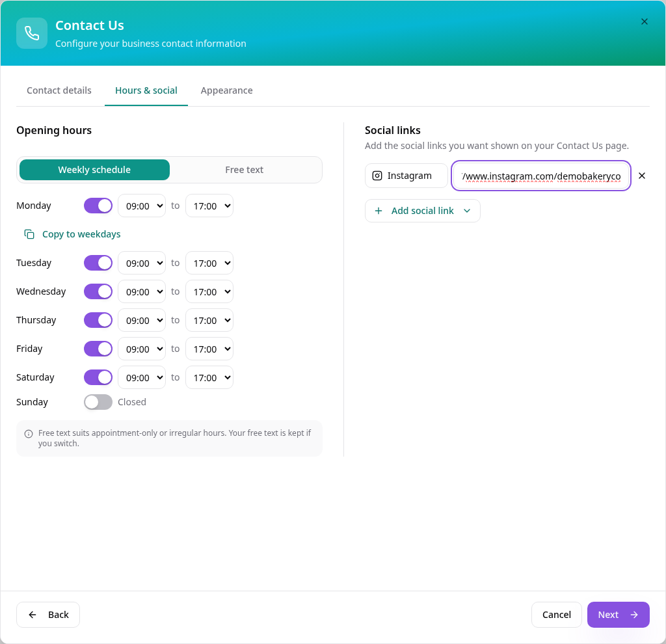Open Friday closing time dropdown
The image size is (666, 644).
tap(209, 349)
